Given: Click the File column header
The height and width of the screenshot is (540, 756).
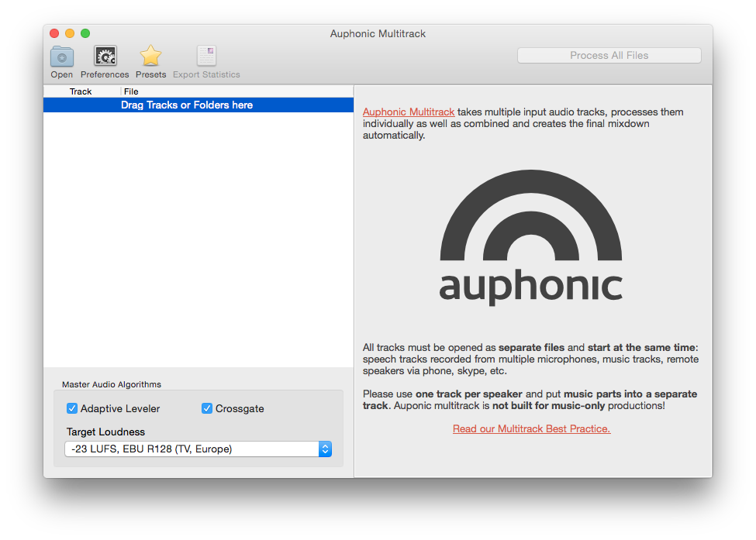Looking at the screenshot, I should (131, 91).
